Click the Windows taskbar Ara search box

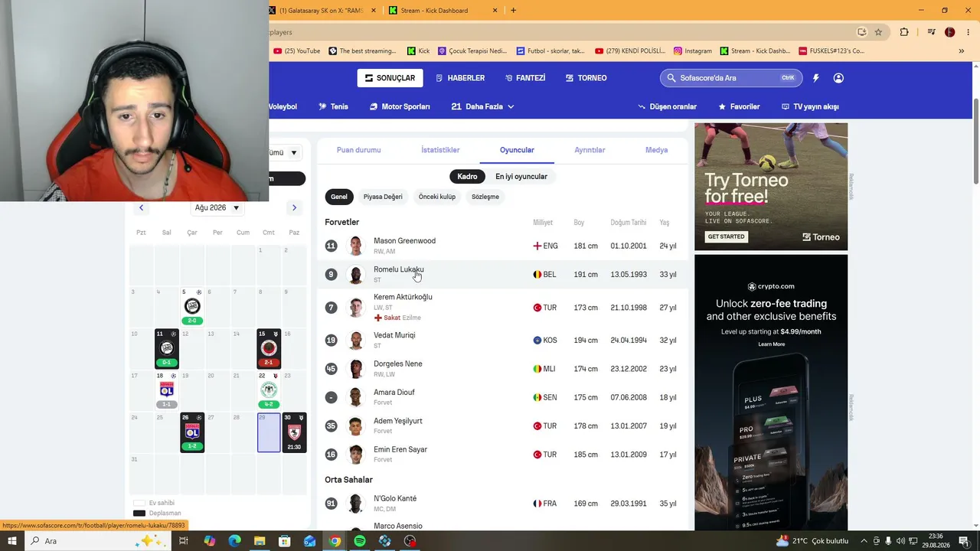point(98,541)
